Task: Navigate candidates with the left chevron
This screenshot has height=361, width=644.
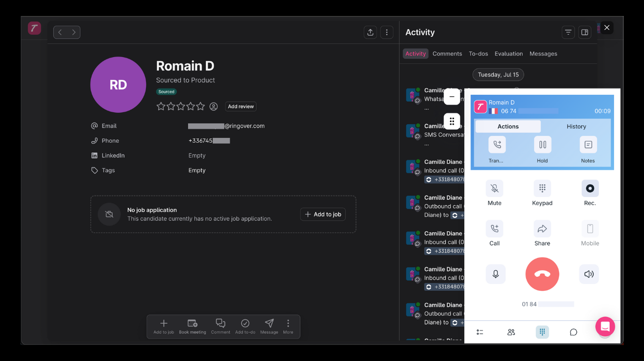Action: (x=59, y=32)
